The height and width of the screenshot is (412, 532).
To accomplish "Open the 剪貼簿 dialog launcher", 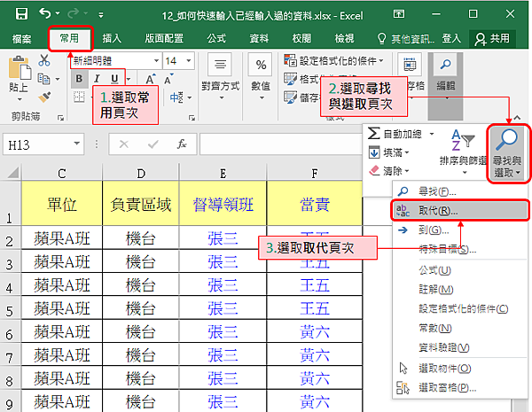I will [60, 118].
